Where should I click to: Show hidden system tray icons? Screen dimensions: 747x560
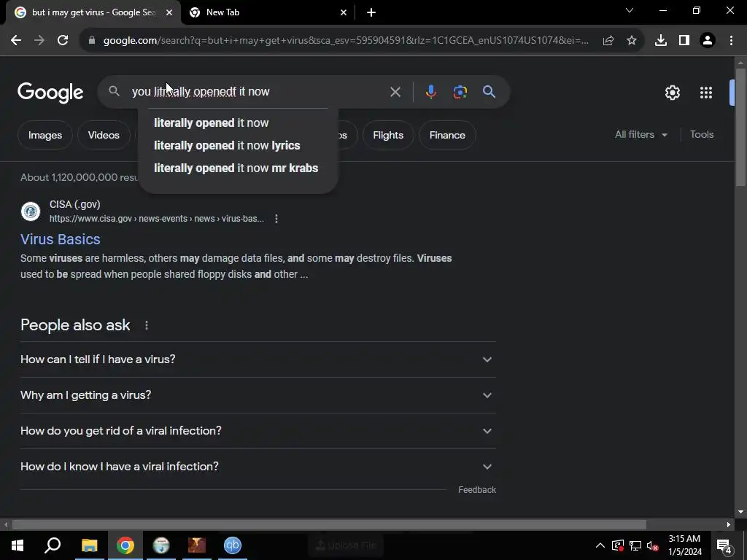pos(600,545)
